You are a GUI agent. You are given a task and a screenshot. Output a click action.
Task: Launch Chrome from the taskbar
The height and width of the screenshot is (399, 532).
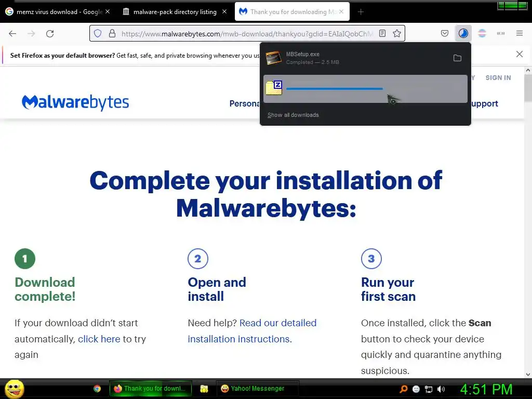(x=97, y=389)
